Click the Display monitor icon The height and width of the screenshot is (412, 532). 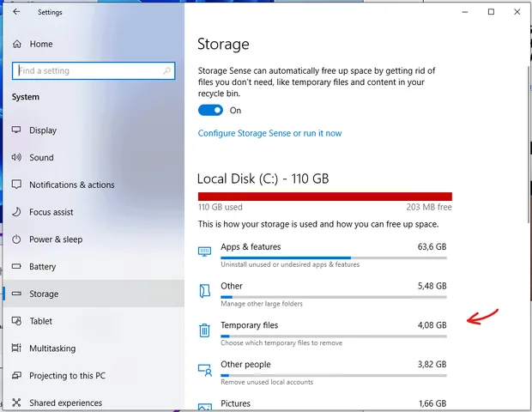point(16,130)
